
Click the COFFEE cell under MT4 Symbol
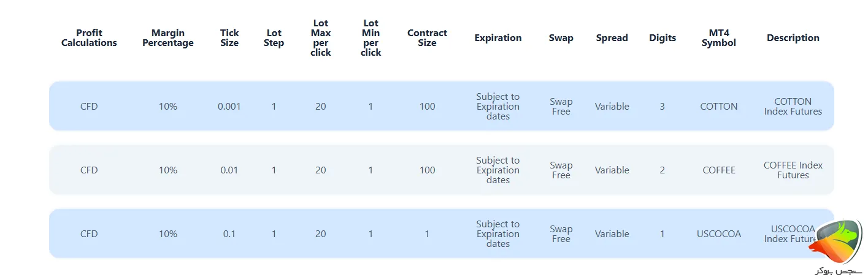tap(718, 170)
